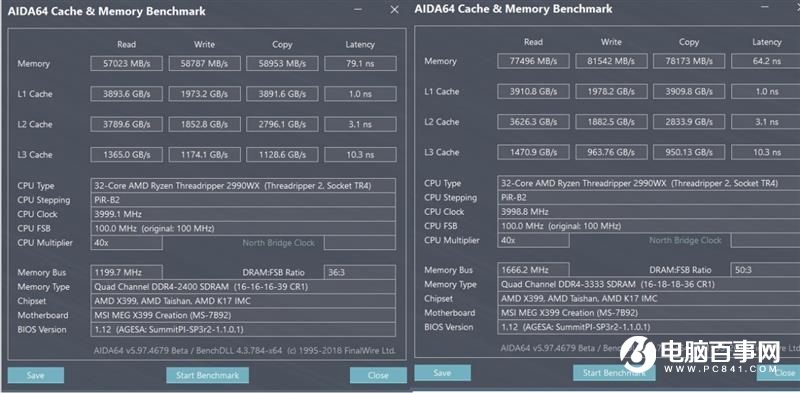
Task: Minimize the left AIDA64 window
Action: tap(358, 10)
